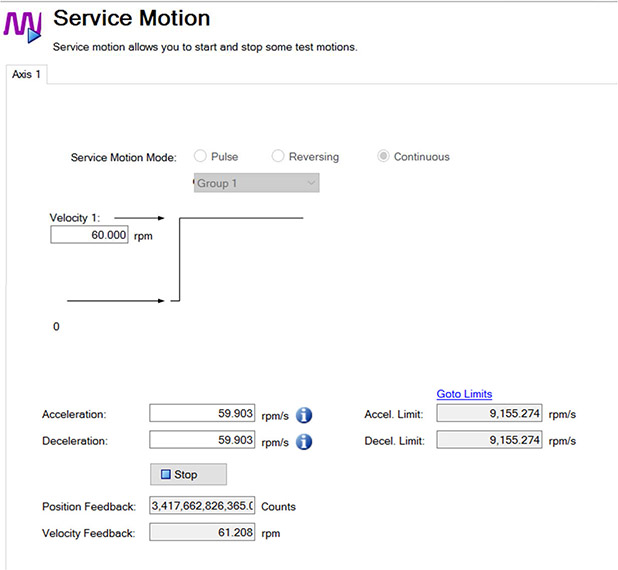The height and width of the screenshot is (570, 618).
Task: Click the Accel. Limit field
Action: click(x=489, y=413)
